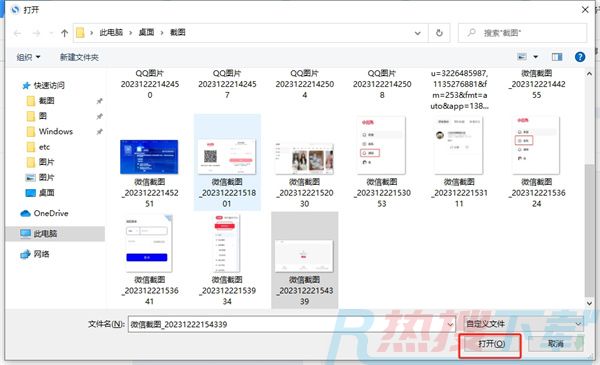600x365 pixels.
Task: Select thumbnail 微信截图_20231222153624
Action: pyautogui.click(x=536, y=145)
